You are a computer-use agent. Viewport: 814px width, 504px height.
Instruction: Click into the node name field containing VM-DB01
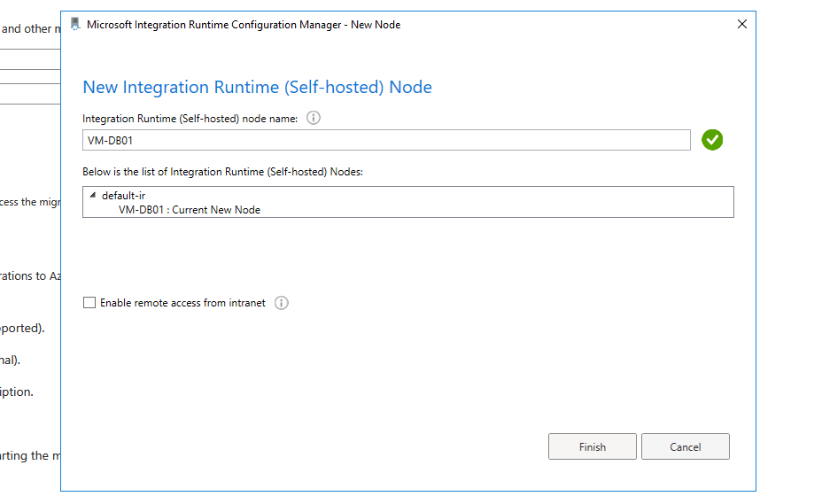(x=385, y=140)
